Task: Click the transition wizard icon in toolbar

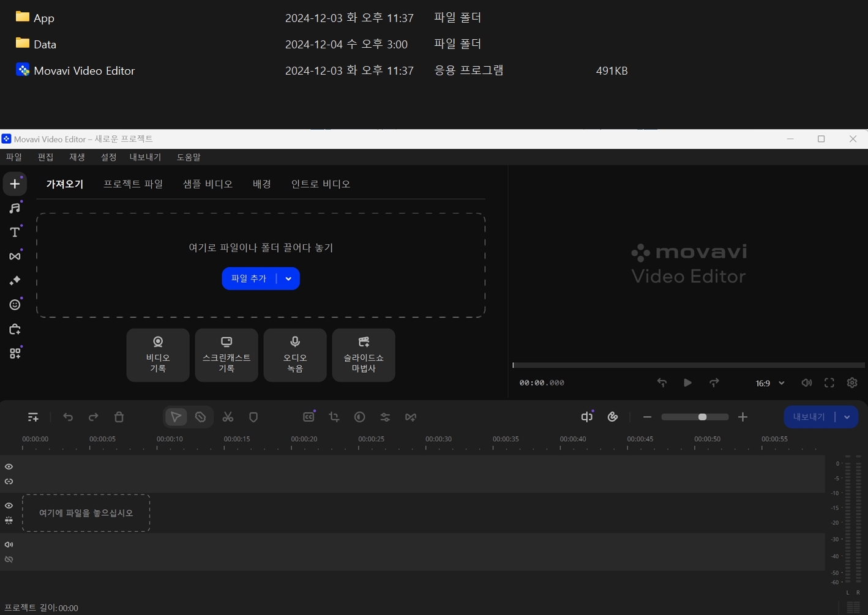Action: click(411, 417)
